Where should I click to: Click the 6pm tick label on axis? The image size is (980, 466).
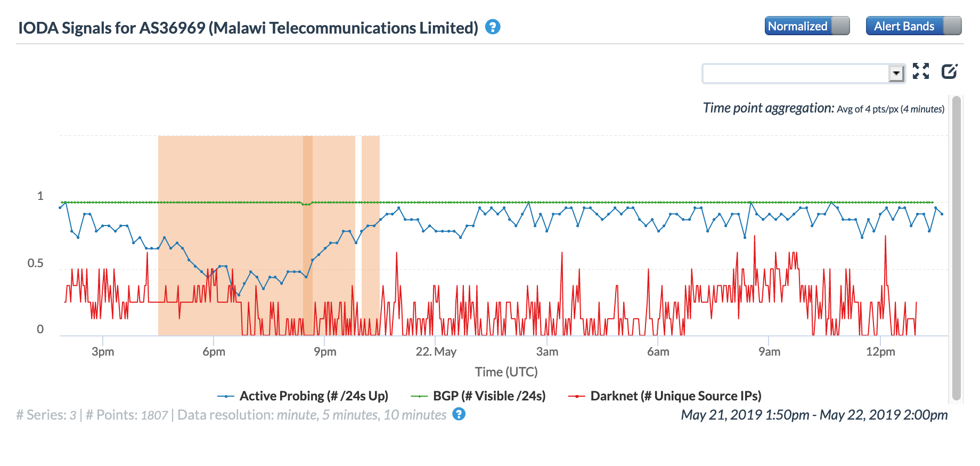click(214, 352)
